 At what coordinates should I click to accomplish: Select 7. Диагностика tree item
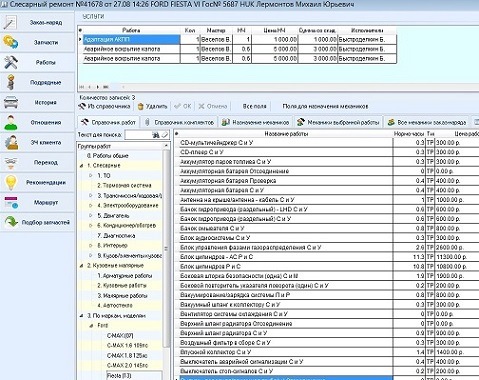click(116, 235)
